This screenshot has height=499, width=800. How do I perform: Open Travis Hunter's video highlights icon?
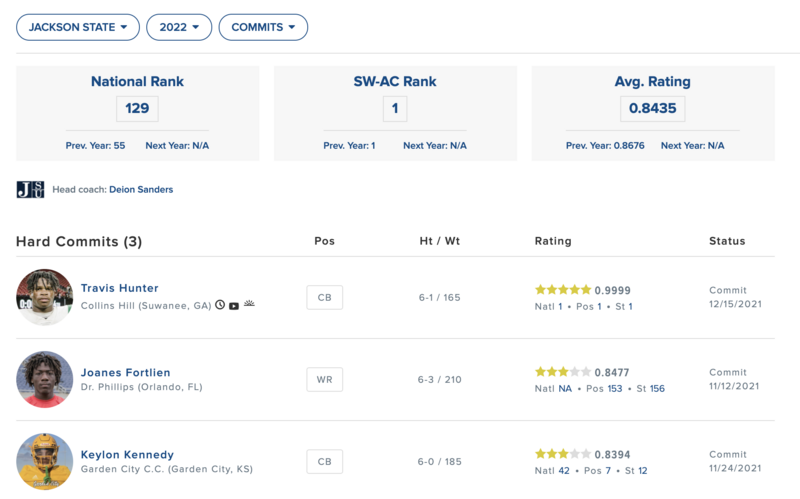point(234,305)
